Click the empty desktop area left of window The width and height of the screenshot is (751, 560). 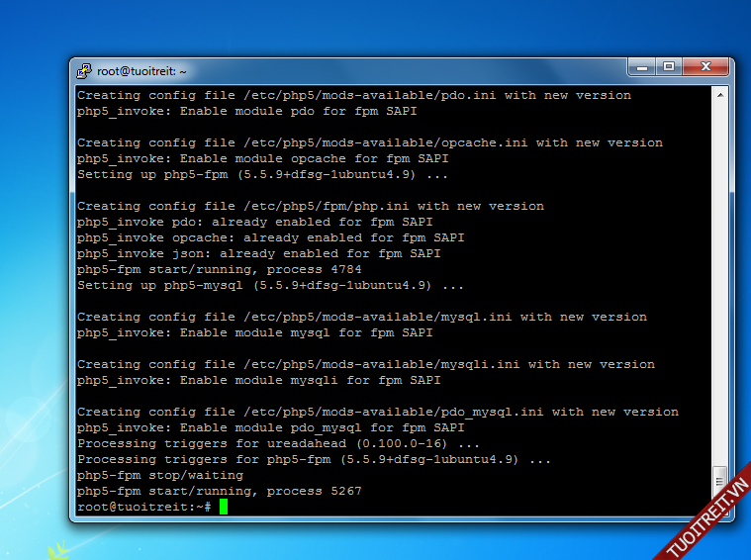[35, 297]
